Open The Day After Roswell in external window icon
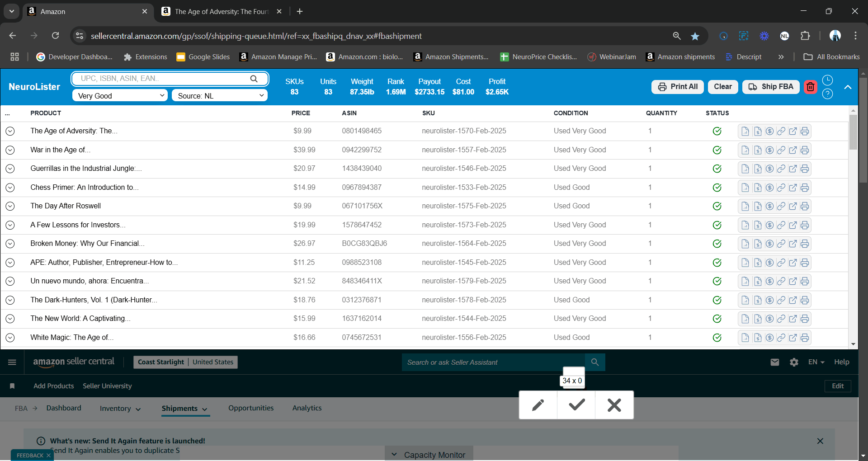Screen dimensions: 868x461 (793, 206)
